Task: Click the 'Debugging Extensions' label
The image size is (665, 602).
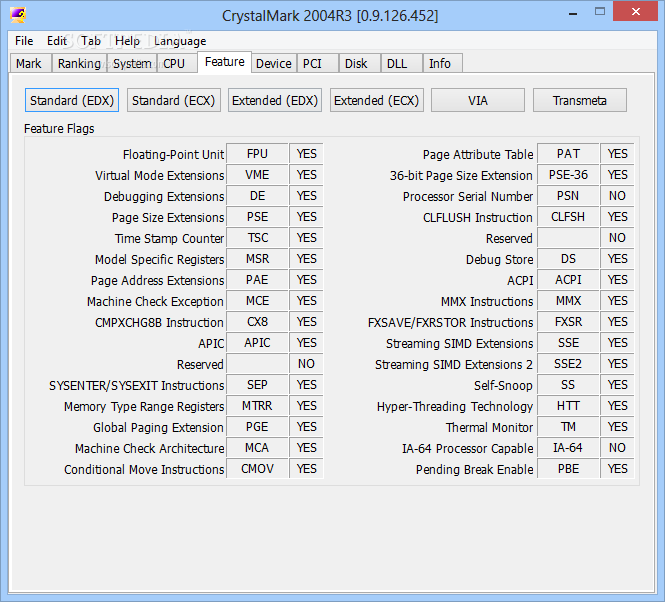Action: click(164, 196)
